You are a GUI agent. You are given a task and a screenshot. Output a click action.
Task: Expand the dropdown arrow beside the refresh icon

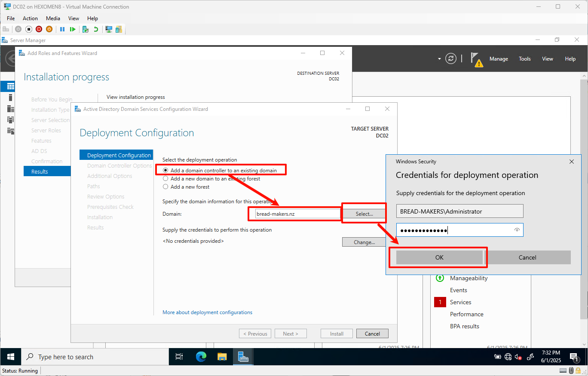(439, 59)
